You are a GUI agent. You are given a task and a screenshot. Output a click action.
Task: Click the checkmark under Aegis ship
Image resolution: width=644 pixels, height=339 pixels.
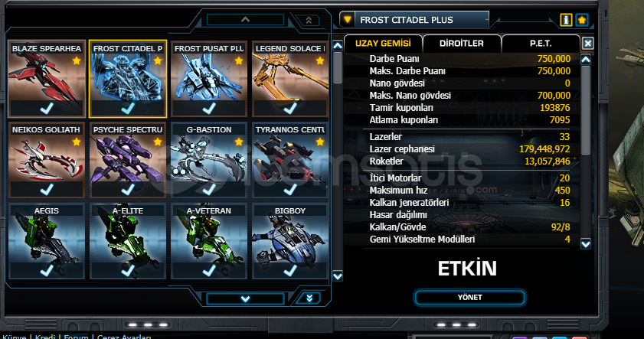tap(47, 270)
